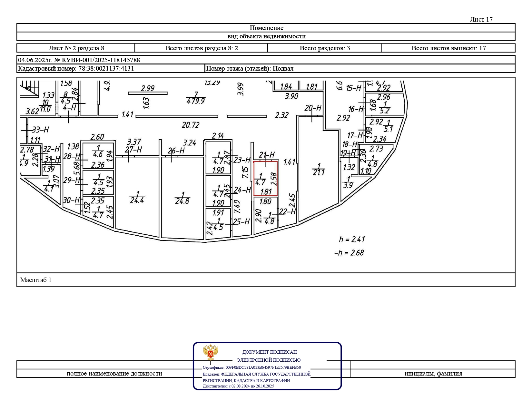Click the corridor dimension "20.72"
The width and height of the screenshot is (532, 411).
[191, 125]
